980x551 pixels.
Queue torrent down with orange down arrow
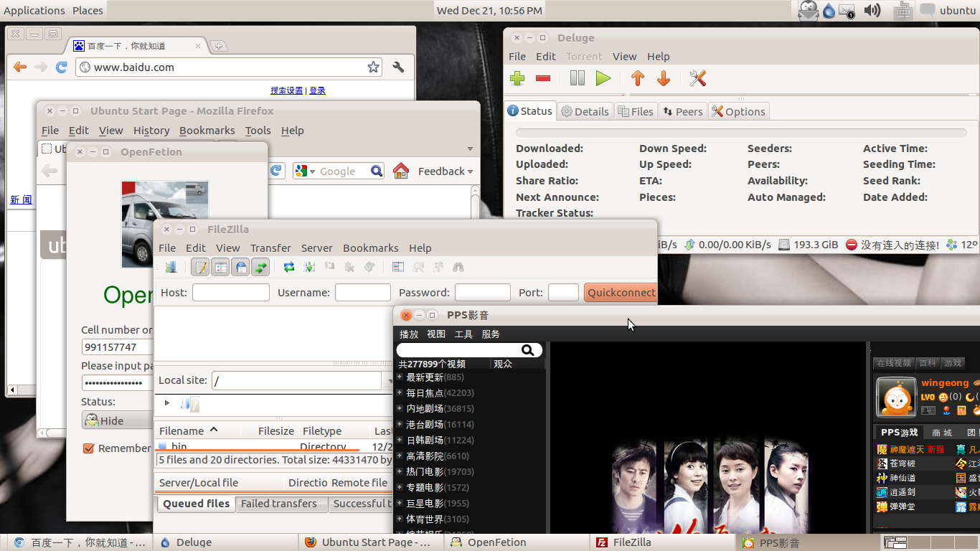pos(664,78)
